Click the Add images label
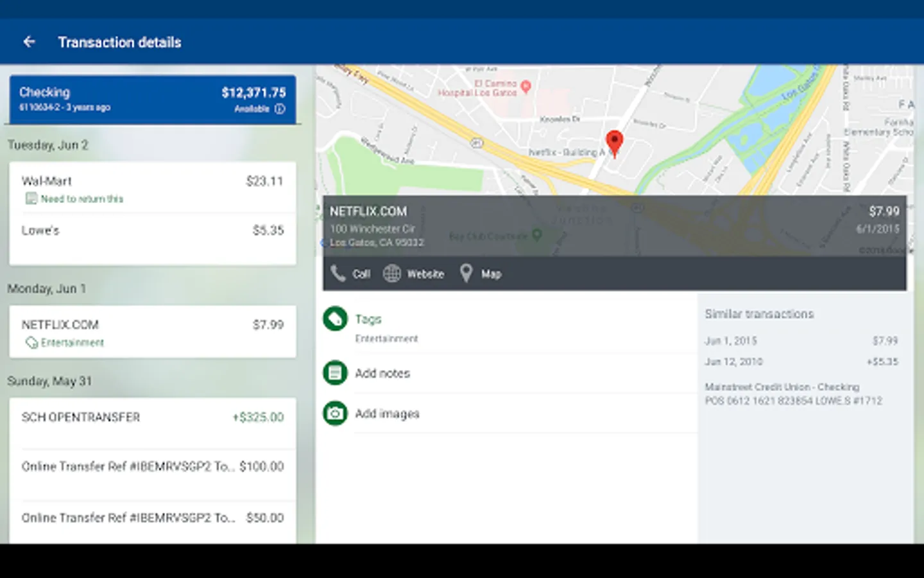The width and height of the screenshot is (924, 578). (x=387, y=414)
